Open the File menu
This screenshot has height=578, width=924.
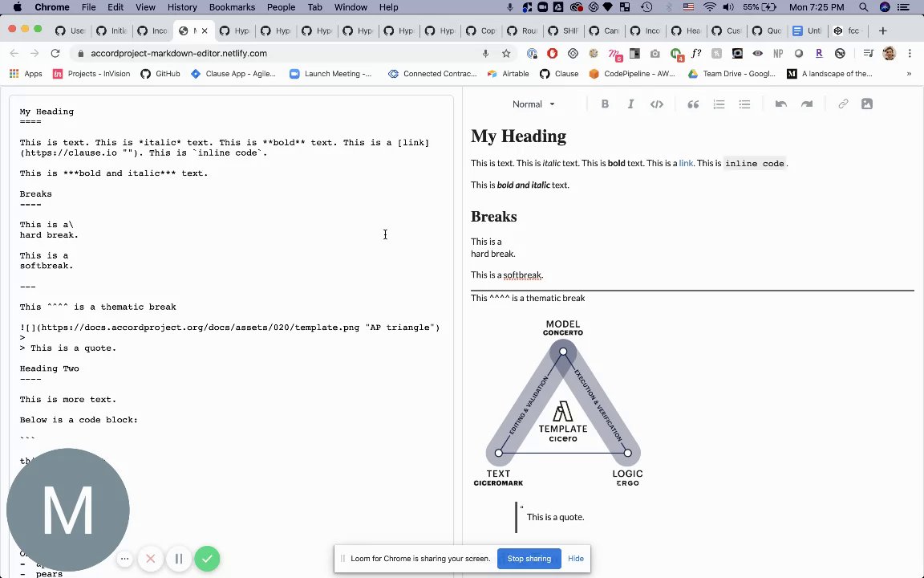coord(88,7)
